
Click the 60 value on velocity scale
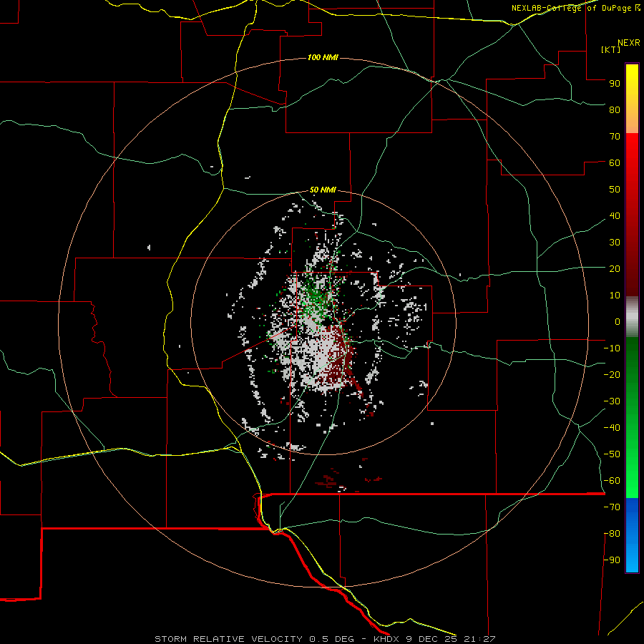click(x=615, y=162)
